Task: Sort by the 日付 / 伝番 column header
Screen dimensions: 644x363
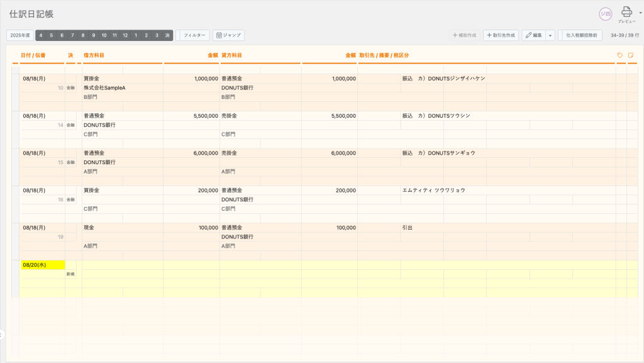Action: click(x=33, y=55)
